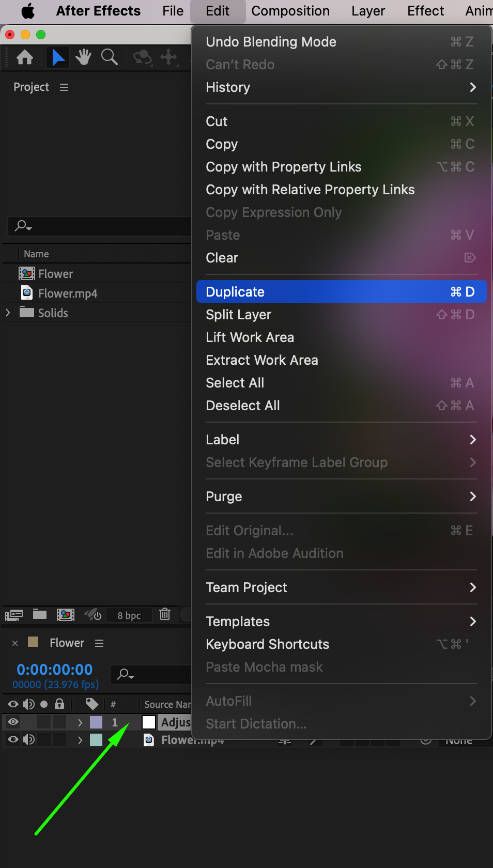Select the Selection (arrow) tool

click(x=58, y=57)
